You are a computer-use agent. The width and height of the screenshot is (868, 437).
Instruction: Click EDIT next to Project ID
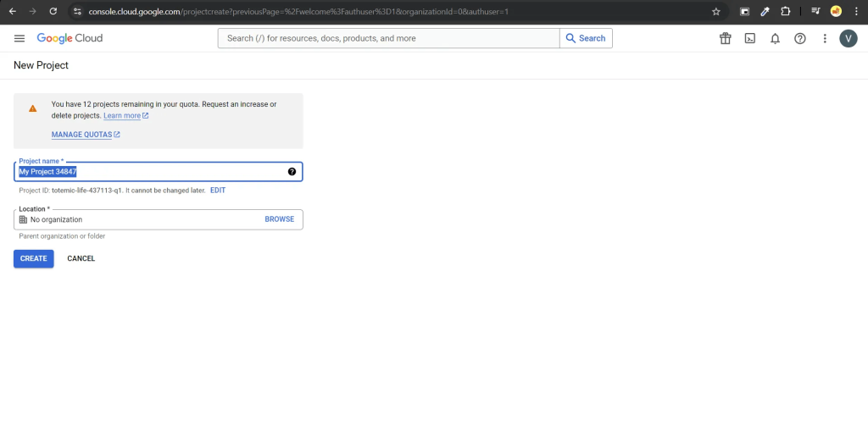click(x=218, y=191)
